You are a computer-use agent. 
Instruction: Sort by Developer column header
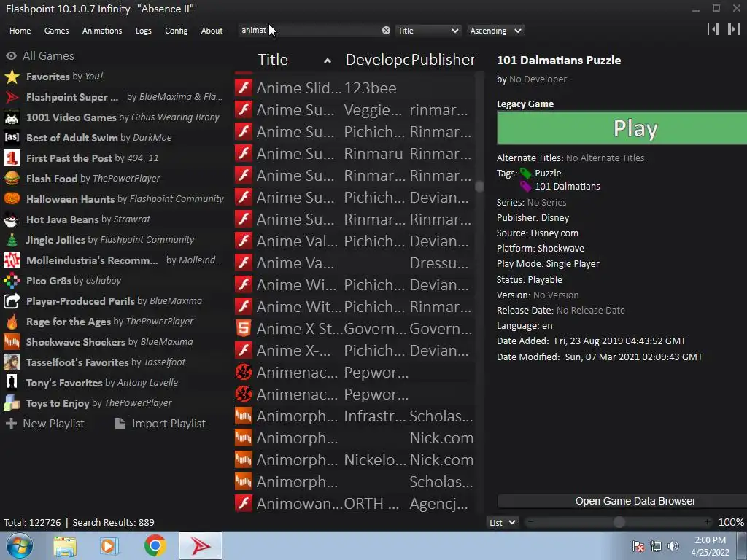[x=377, y=60]
